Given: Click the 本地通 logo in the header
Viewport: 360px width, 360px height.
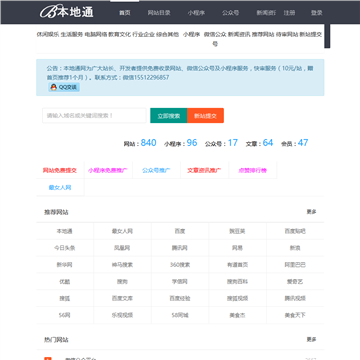Looking at the screenshot, I should 67,12.
